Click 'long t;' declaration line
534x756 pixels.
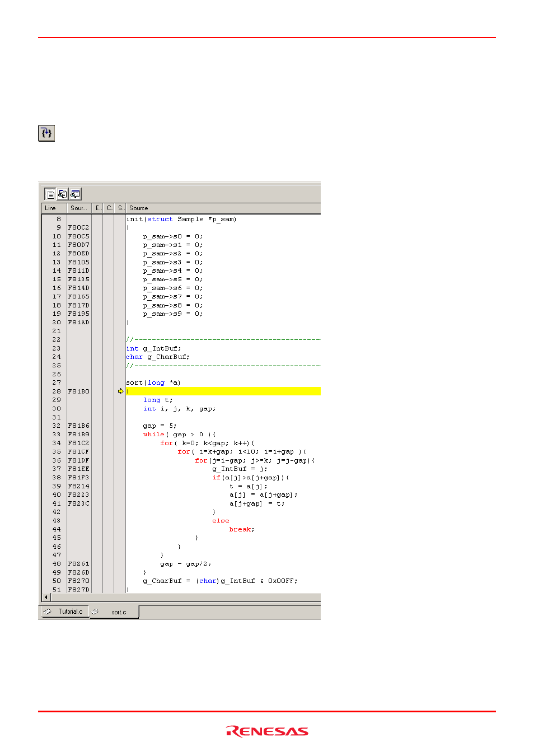coord(158,400)
